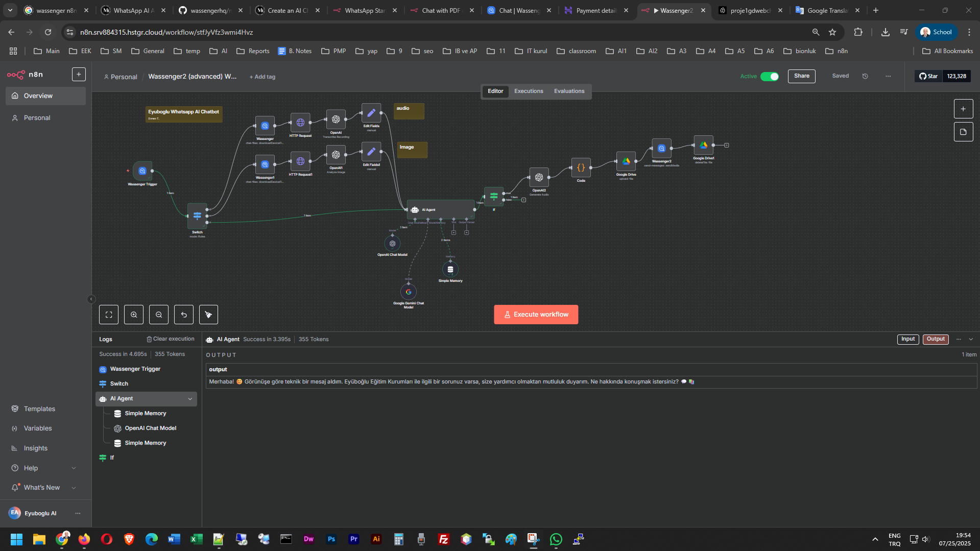Select the Simple Memory node on canvas
Screen dimensions: 980x551
click(x=450, y=269)
